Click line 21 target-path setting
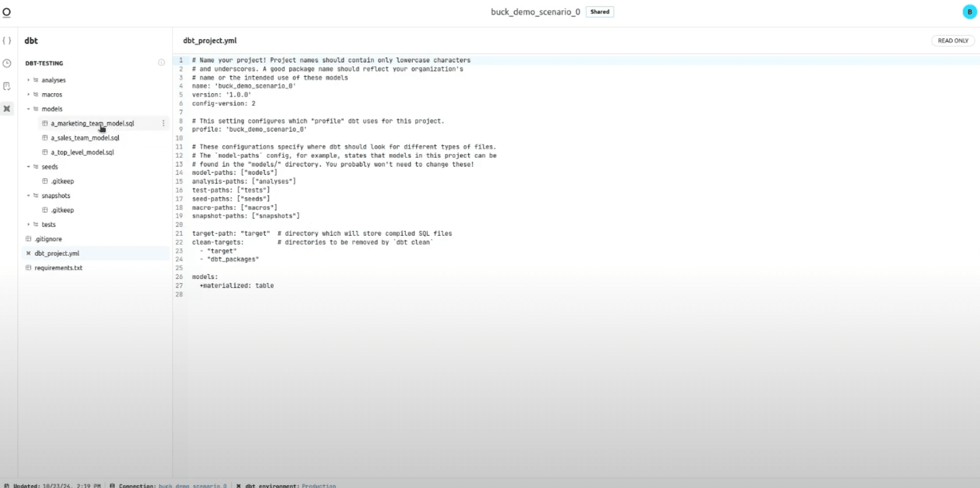Screen dimensions: 980x488 click(x=322, y=234)
